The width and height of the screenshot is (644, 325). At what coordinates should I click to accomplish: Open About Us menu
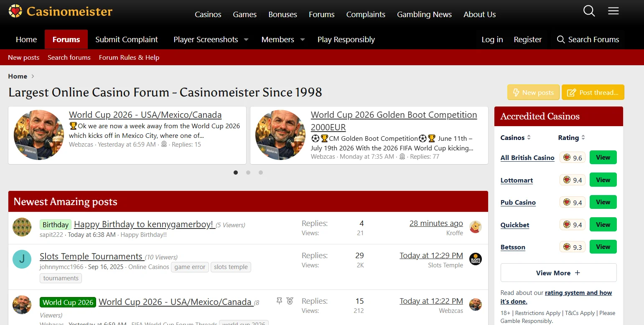tap(479, 14)
